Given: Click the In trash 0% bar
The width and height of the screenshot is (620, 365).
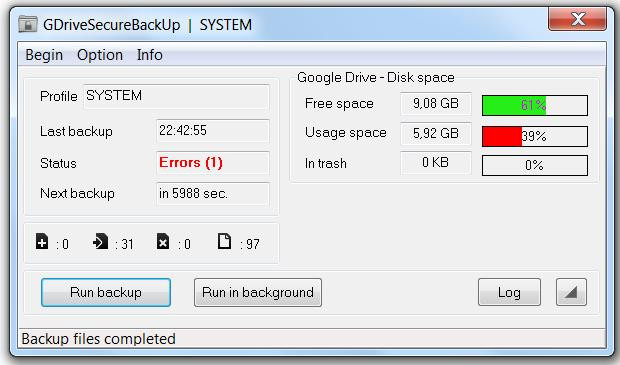Looking at the screenshot, I should click(x=535, y=165).
